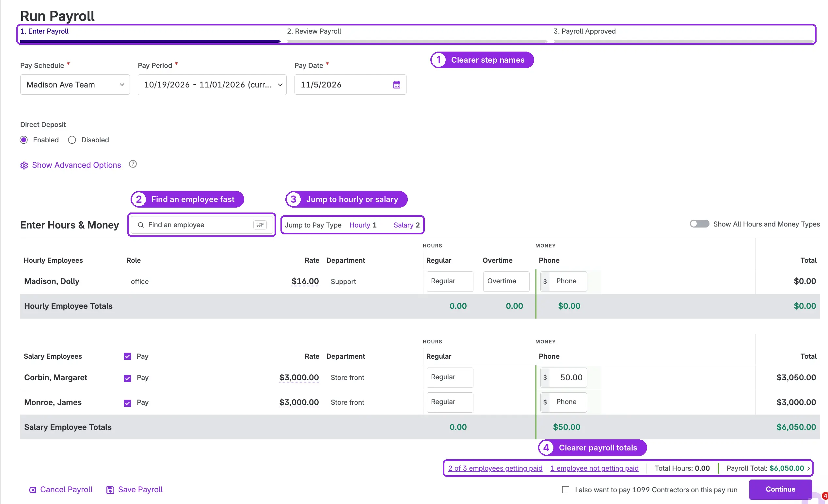Click Margaret Corbin's Phone field showing 50.00
The width and height of the screenshot is (828, 504).
564,378
